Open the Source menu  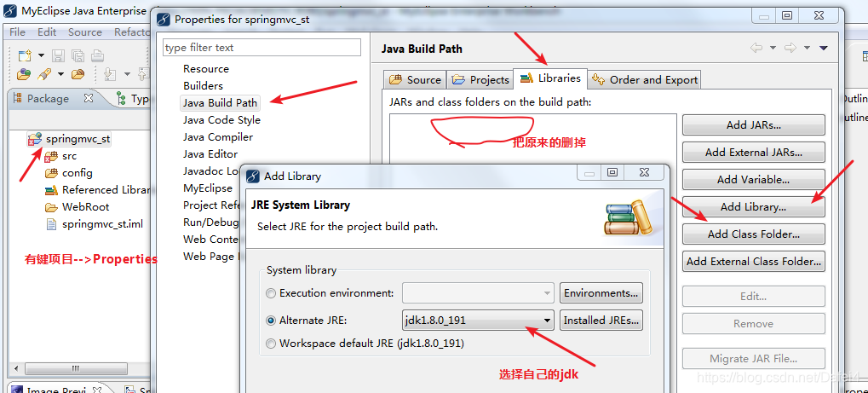[84, 32]
